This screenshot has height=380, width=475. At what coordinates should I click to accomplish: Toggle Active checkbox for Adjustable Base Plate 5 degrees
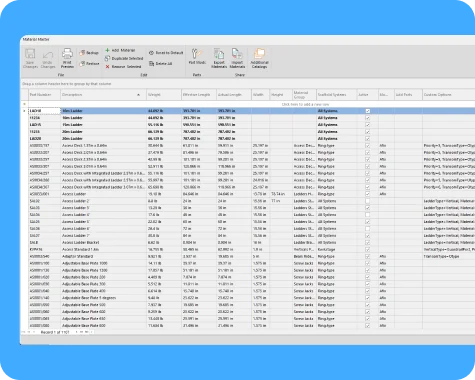[x=368, y=298]
